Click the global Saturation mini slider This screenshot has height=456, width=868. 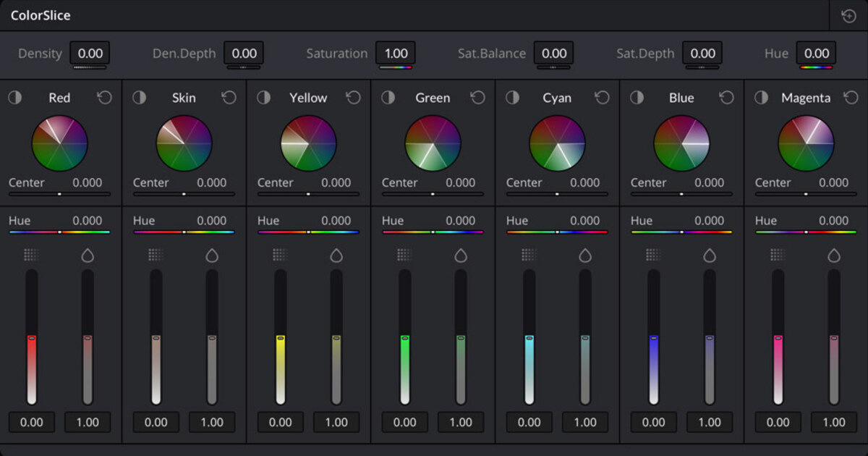396,67
